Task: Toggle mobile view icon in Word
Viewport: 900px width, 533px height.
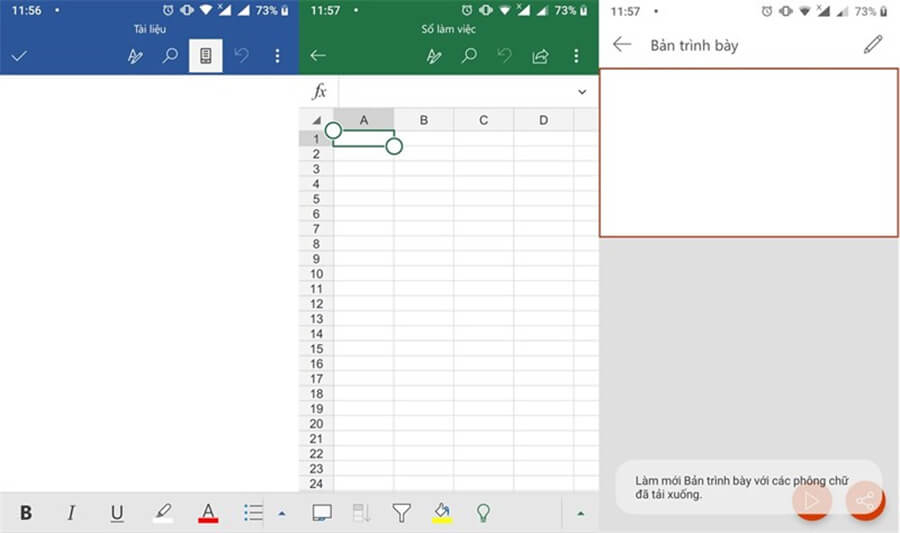Action: 205,56
